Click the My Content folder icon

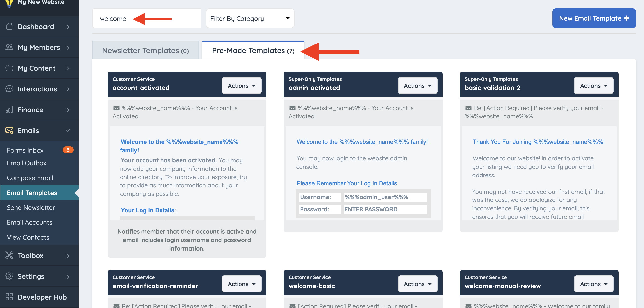click(9, 68)
